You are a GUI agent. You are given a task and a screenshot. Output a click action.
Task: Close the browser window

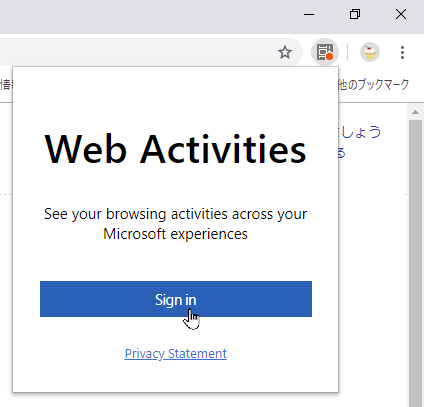[401, 15]
